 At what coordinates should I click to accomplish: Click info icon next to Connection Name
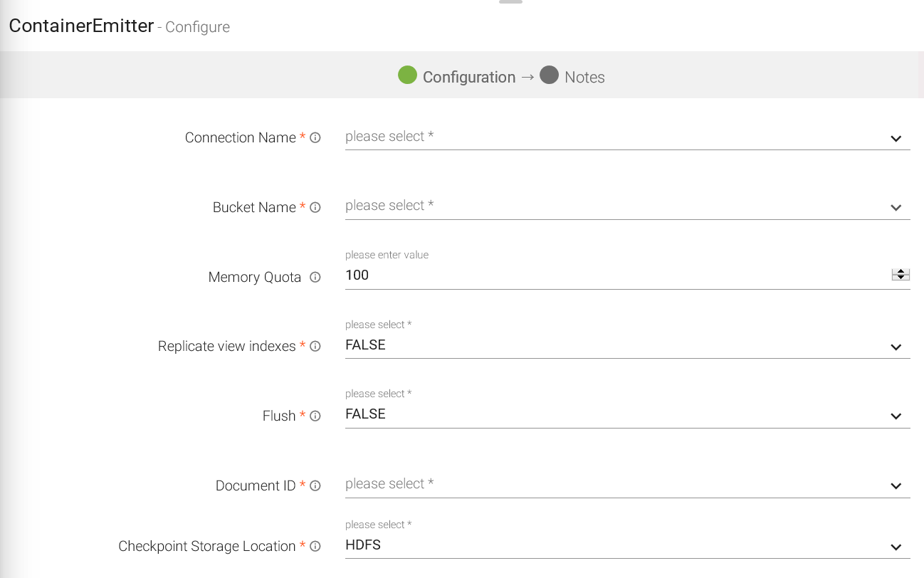pyautogui.click(x=315, y=138)
